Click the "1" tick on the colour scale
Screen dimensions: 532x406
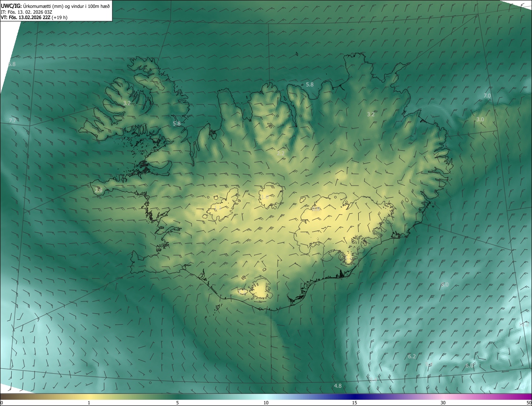click(x=89, y=403)
